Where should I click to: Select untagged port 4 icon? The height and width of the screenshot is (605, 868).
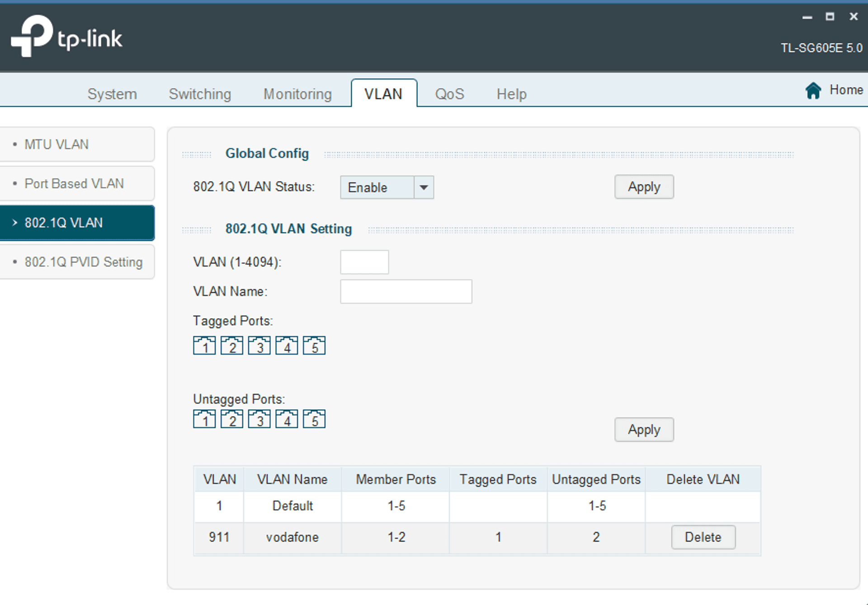coord(287,419)
